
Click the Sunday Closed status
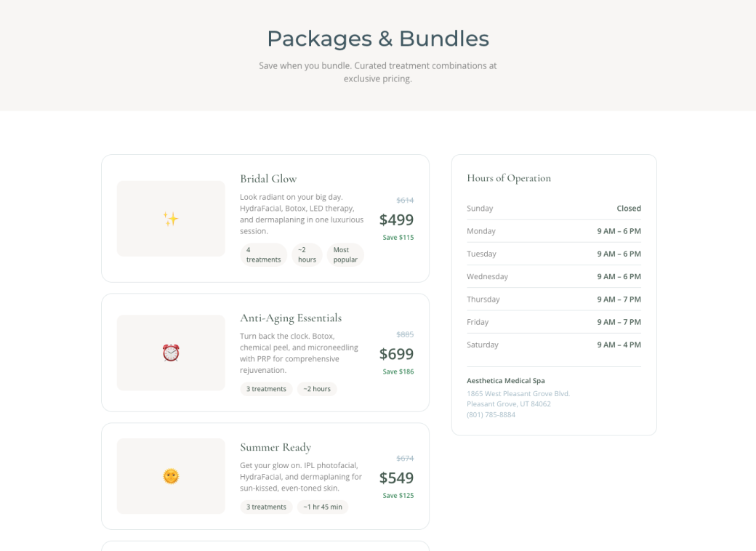coord(629,208)
